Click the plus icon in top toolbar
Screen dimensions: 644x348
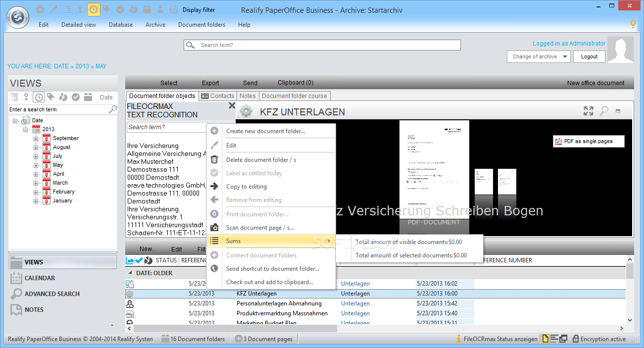click(40, 9)
